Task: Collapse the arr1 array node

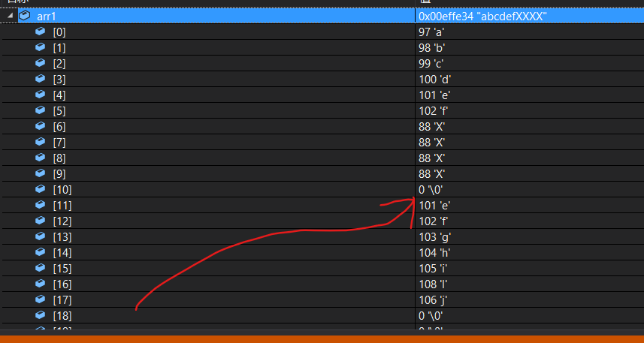Action: pos(10,16)
